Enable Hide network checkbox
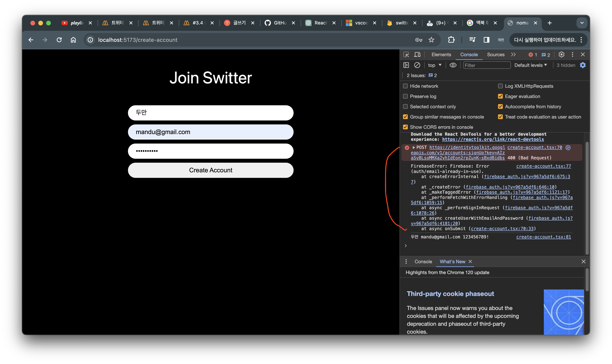612x364 pixels. coord(405,86)
